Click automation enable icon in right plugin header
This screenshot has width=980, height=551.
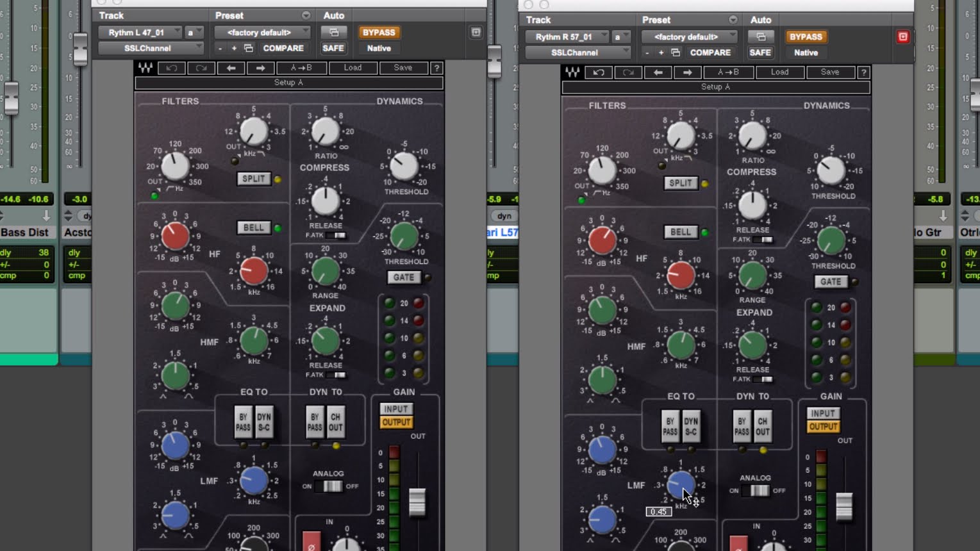(x=761, y=37)
